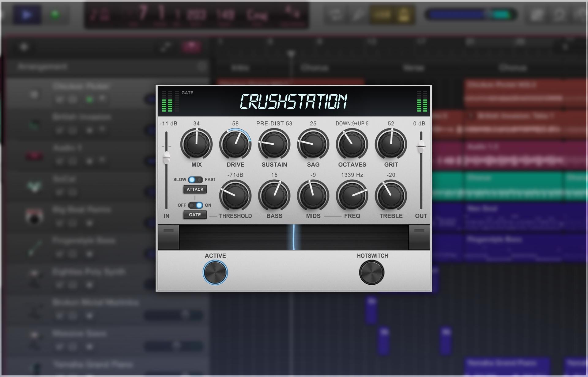The width and height of the screenshot is (588, 377).
Task: Toggle the ACTIVE footswitch
Action: 215,272
